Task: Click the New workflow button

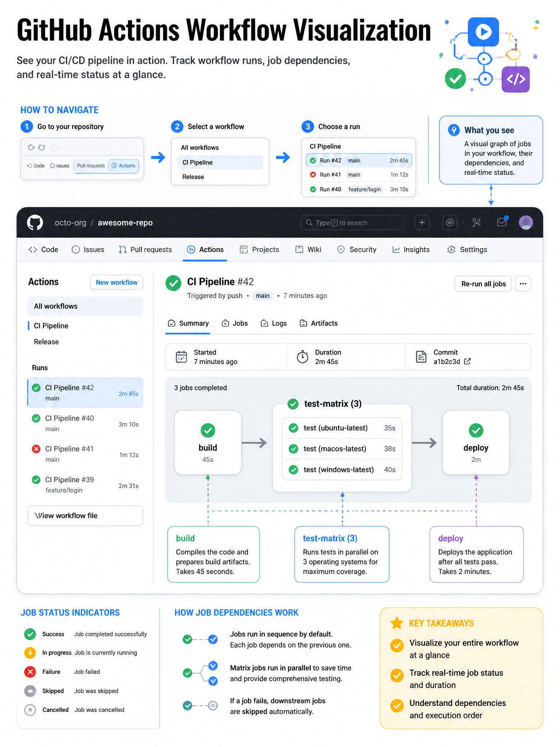Action: click(x=116, y=282)
